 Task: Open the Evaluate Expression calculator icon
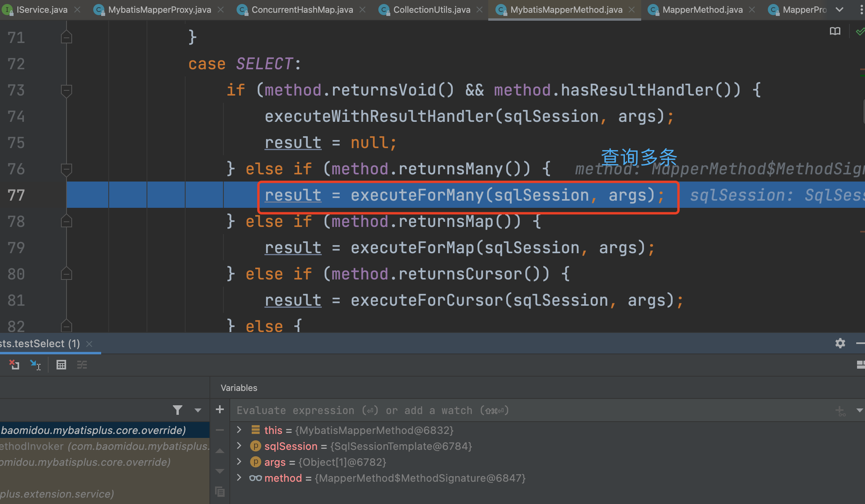pyautogui.click(x=61, y=364)
